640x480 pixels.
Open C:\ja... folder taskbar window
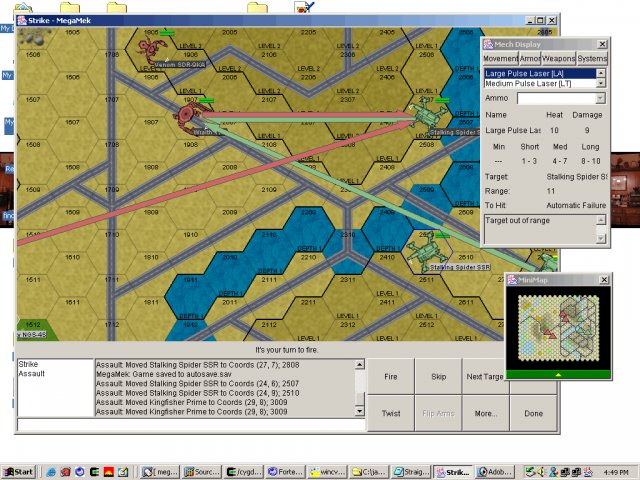(369, 472)
